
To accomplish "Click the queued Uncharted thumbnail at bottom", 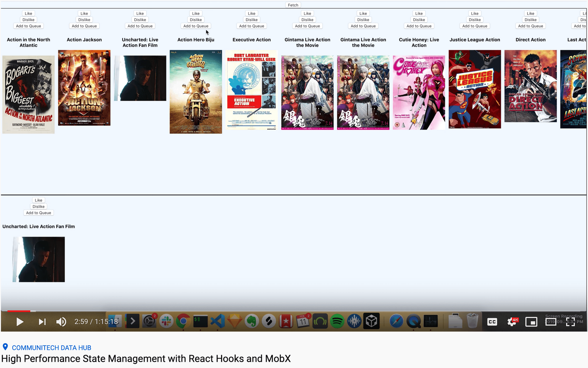I will click(x=39, y=259).
